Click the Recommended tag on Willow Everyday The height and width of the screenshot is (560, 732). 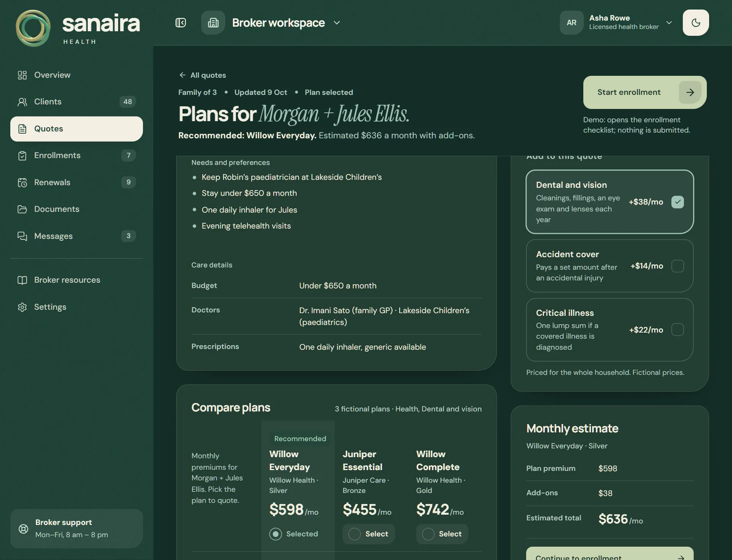point(300,439)
